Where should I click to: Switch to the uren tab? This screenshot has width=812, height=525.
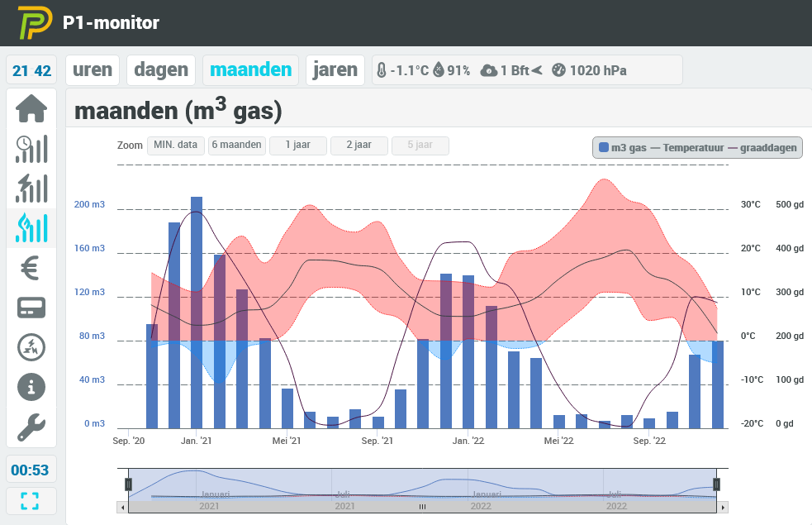tap(93, 70)
